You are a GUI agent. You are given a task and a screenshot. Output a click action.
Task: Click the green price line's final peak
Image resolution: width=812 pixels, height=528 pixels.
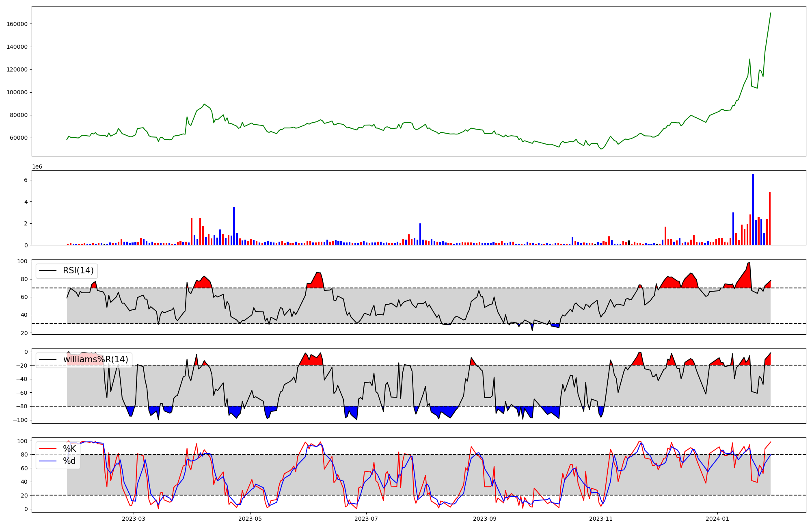pyautogui.click(x=771, y=13)
